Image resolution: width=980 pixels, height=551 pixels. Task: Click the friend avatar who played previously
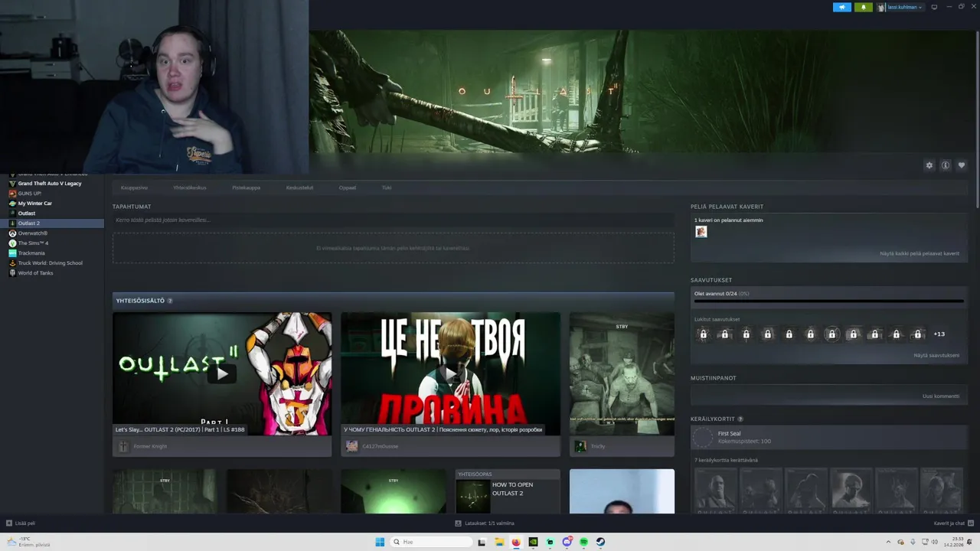click(701, 232)
